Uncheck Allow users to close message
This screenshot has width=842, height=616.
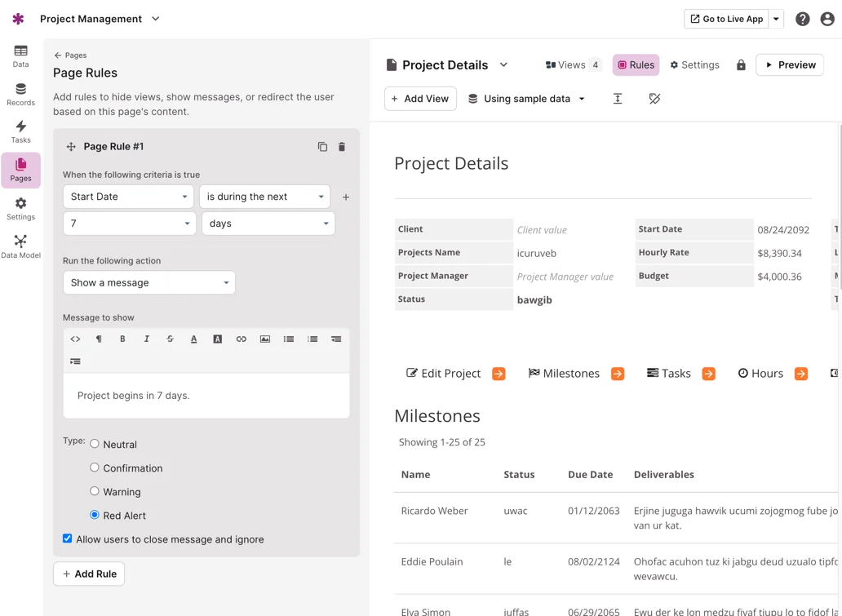click(68, 538)
